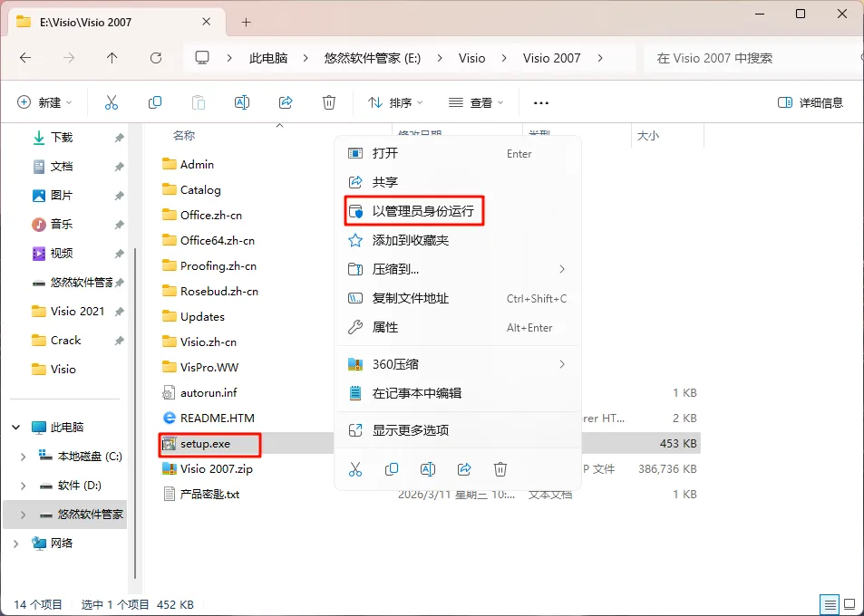864x616 pixels.
Task: Click Visio breadcrumb in address bar
Action: tap(471, 58)
